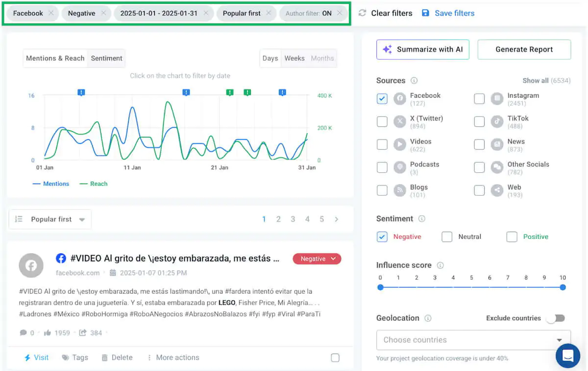
Task: Click the info icon next to Influence score
Action: pos(440,265)
